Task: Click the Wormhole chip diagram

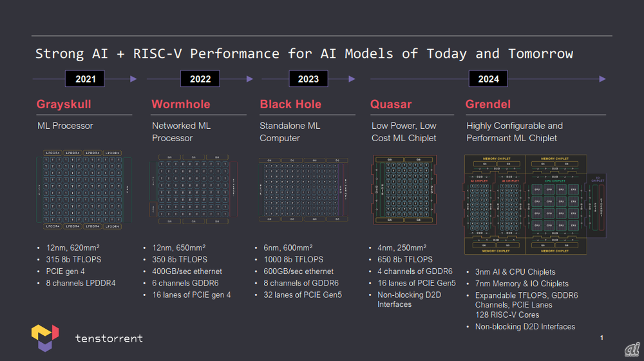Action: coord(193,190)
